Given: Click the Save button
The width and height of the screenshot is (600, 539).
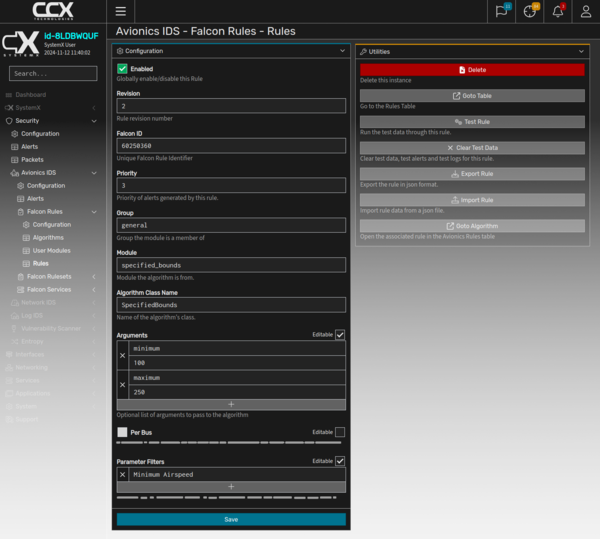Looking at the screenshot, I should 231,519.
